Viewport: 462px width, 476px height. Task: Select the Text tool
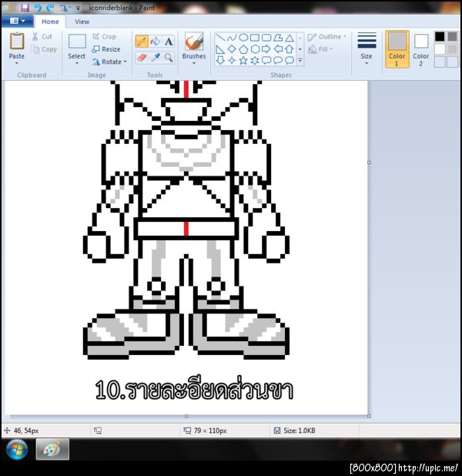click(169, 42)
